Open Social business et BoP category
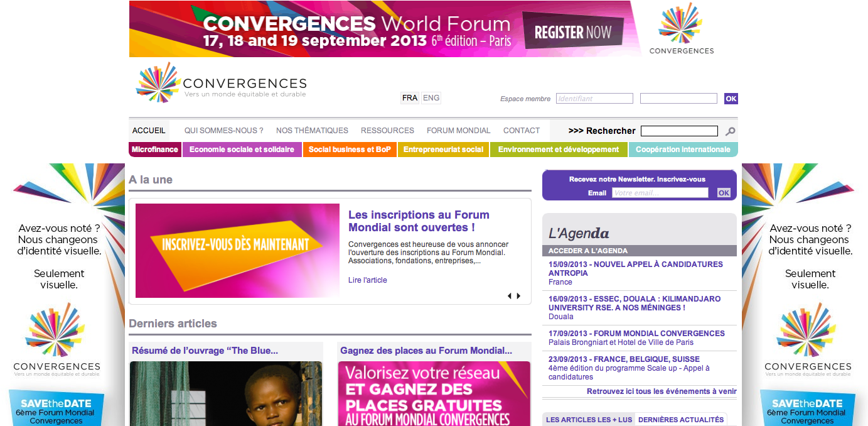 click(x=350, y=150)
